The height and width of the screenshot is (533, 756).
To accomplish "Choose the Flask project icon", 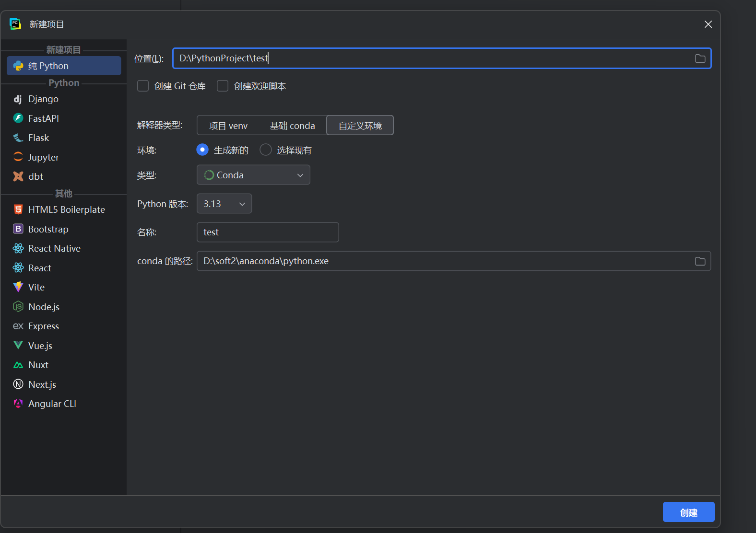I will (18, 138).
